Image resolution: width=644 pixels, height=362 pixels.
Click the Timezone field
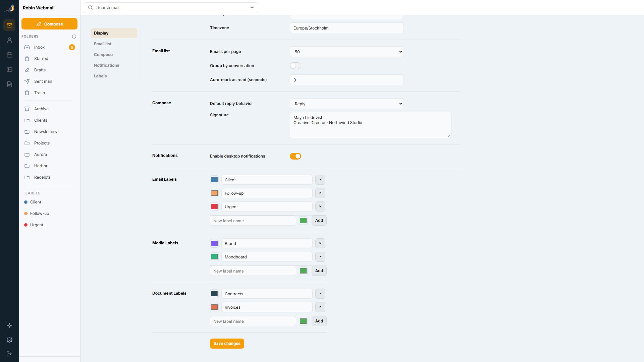coord(347,28)
